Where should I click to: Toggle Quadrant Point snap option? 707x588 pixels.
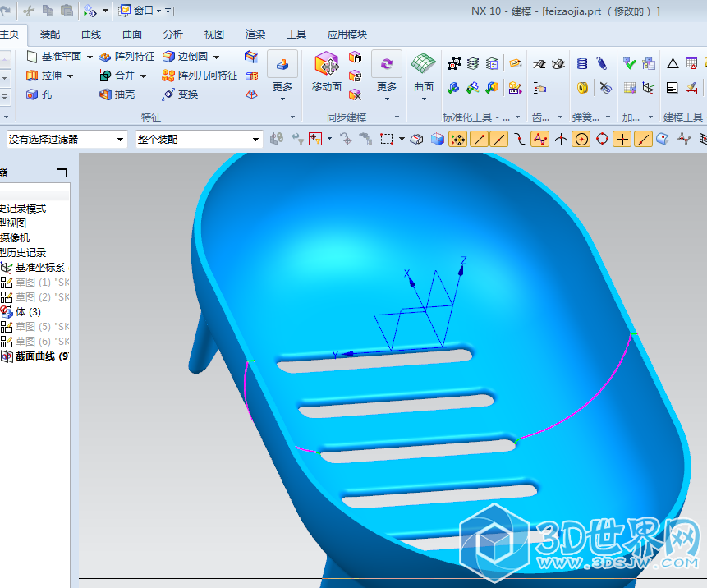602,140
